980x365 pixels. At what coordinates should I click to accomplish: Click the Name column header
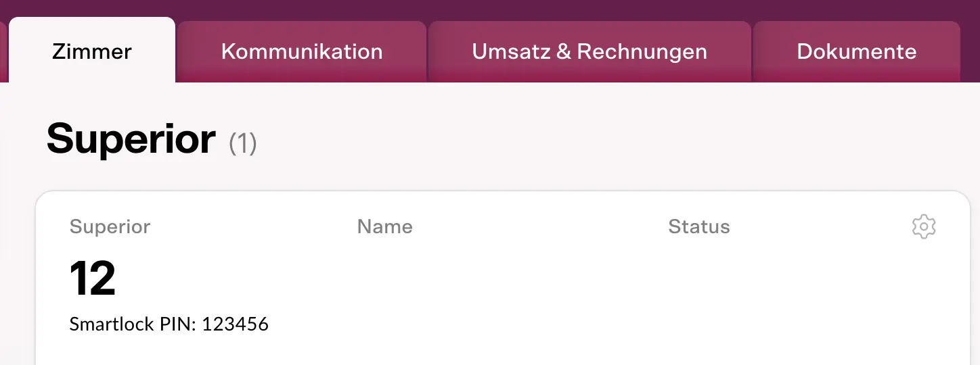pyautogui.click(x=384, y=226)
